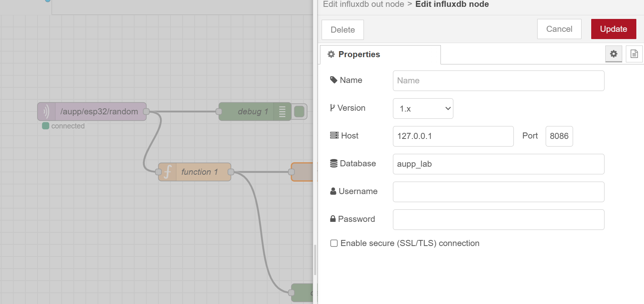Toggle the debug 1 node output button
Viewport: 644px width, 304px height.
(299, 112)
